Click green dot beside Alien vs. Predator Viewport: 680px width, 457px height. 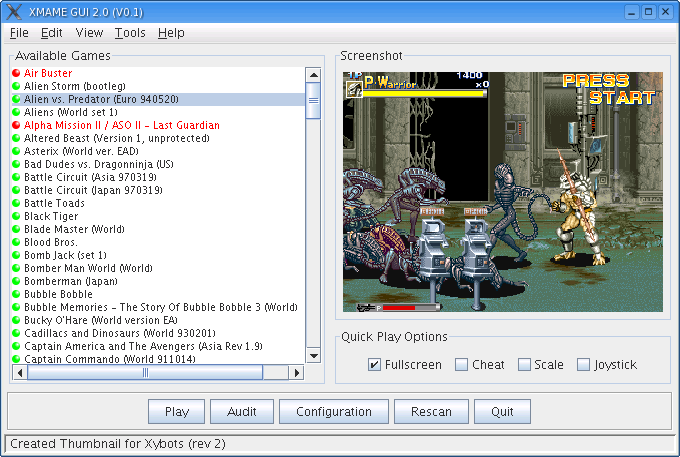16,99
